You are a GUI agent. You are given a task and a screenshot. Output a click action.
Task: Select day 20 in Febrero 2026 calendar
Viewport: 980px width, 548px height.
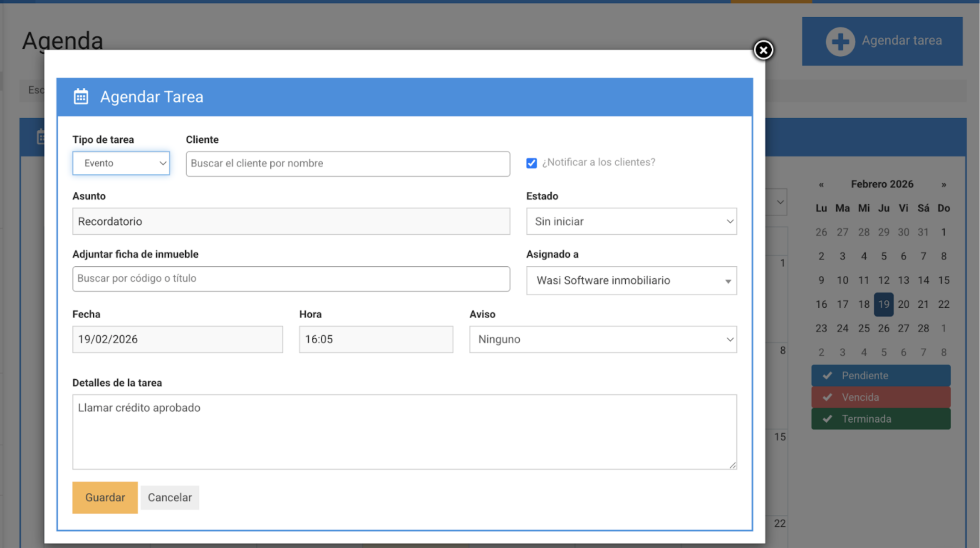click(x=903, y=304)
